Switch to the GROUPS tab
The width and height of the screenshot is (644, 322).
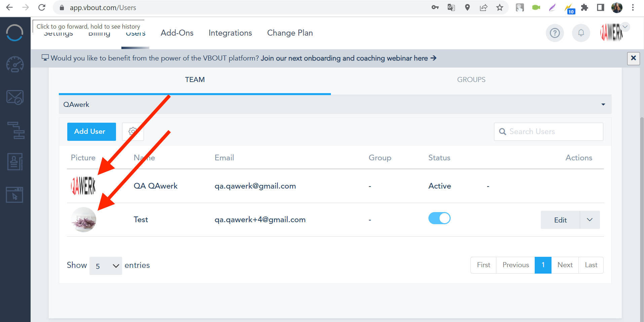471,80
